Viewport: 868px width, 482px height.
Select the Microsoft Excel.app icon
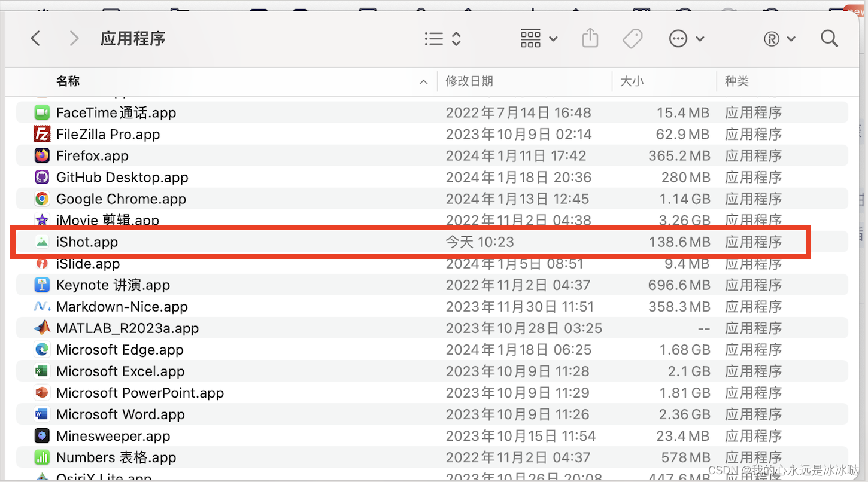(41, 371)
